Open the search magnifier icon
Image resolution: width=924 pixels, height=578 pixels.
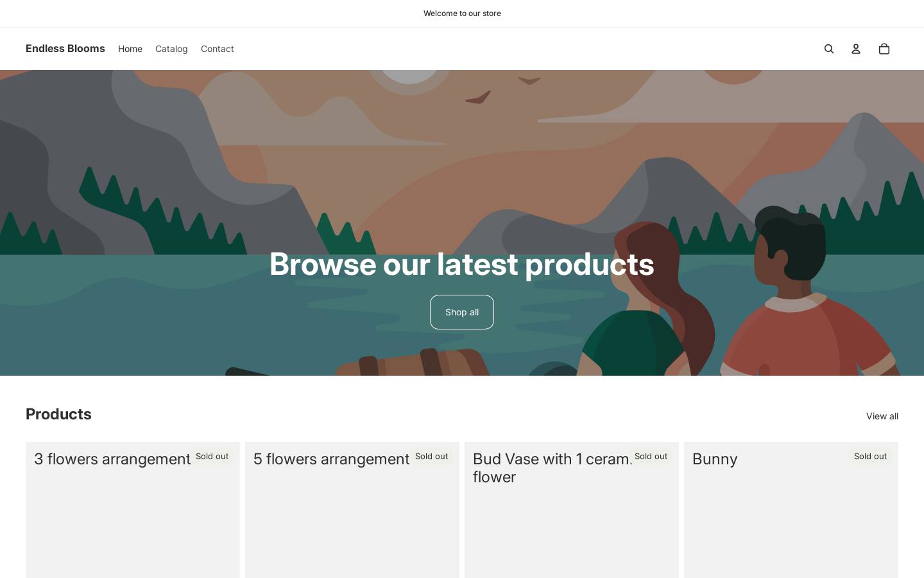coord(829,49)
